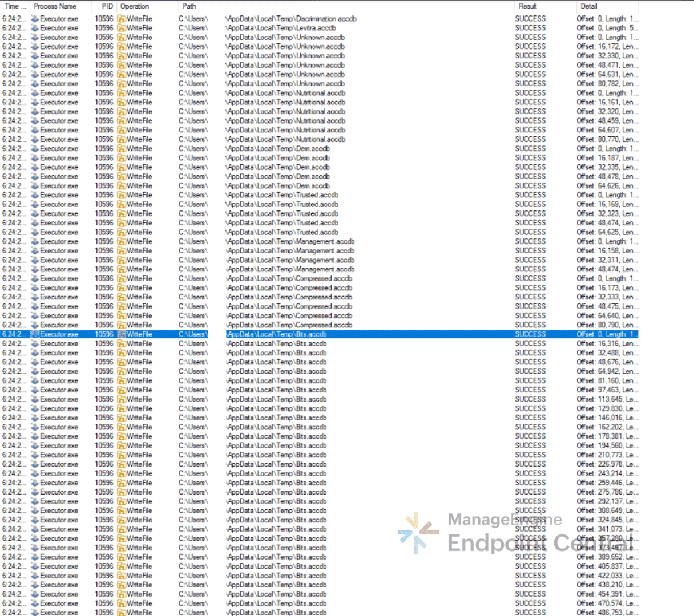
Task: Click the Executor.exe icon in the Discrimination.accdb row
Action: (35, 19)
